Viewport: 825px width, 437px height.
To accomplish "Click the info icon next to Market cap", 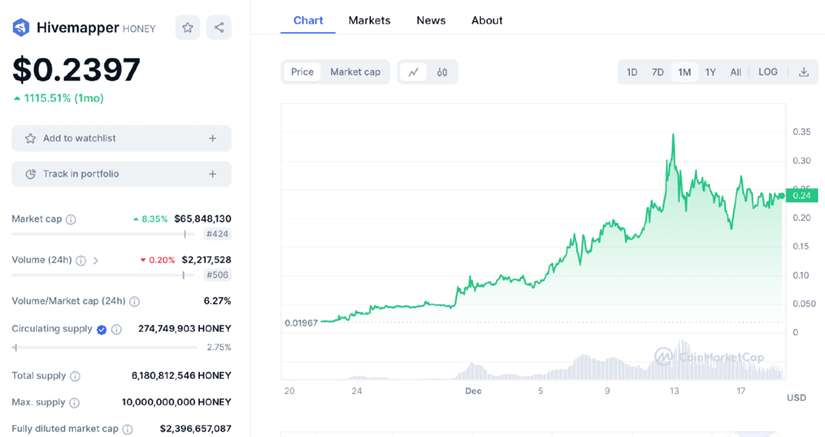I will click(71, 219).
